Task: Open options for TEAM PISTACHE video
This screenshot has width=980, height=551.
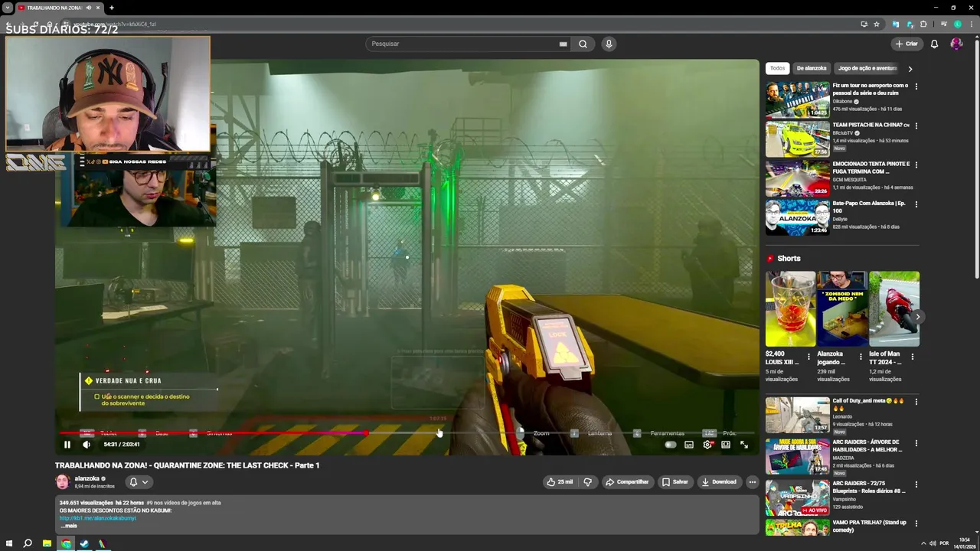Action: [x=916, y=126]
